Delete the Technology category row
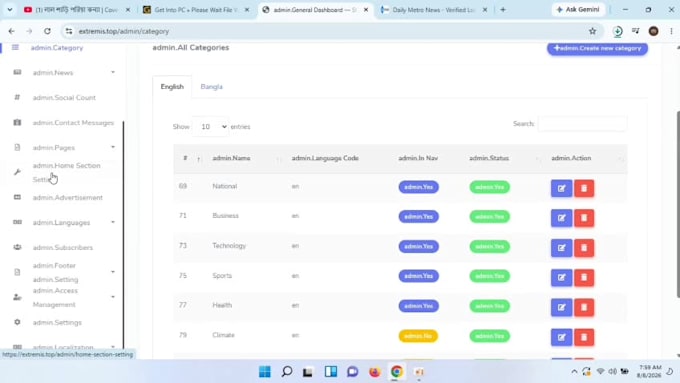 (x=584, y=248)
